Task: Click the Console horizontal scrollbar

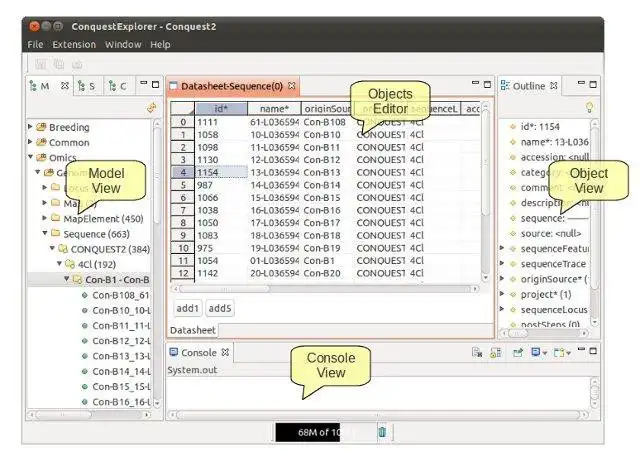Action: tap(378, 415)
